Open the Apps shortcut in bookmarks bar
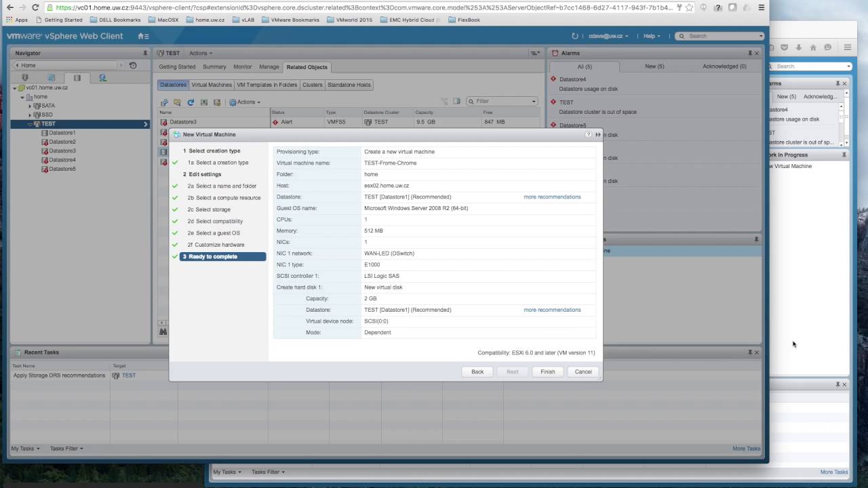The image size is (868, 488). pyautogui.click(x=17, y=20)
